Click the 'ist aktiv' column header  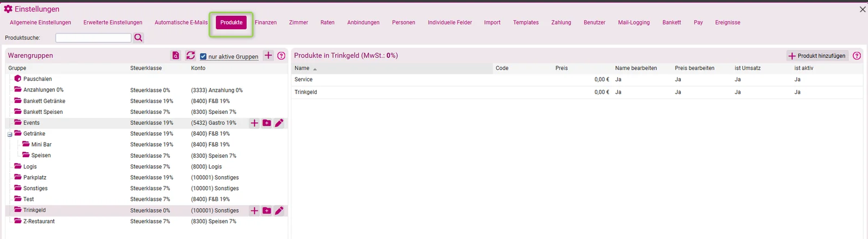[x=803, y=68]
